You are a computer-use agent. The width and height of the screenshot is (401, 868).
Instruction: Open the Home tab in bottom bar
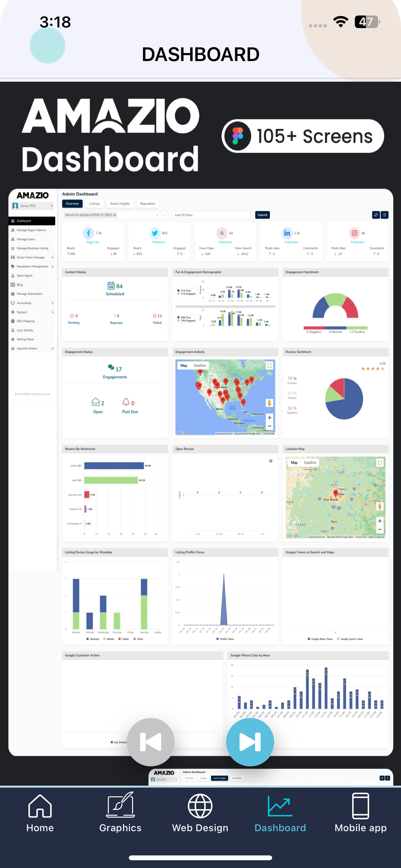coord(40,813)
